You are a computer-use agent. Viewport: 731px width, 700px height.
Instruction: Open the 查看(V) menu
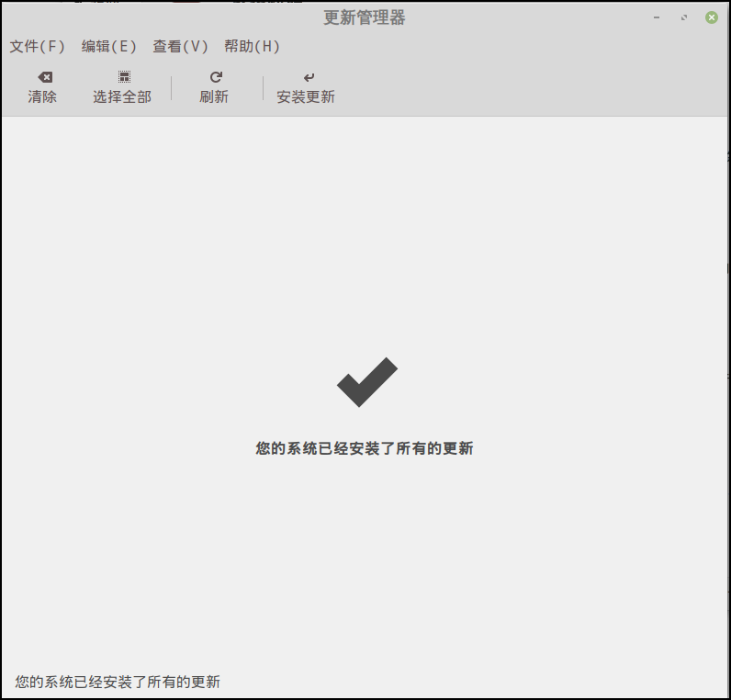point(180,46)
